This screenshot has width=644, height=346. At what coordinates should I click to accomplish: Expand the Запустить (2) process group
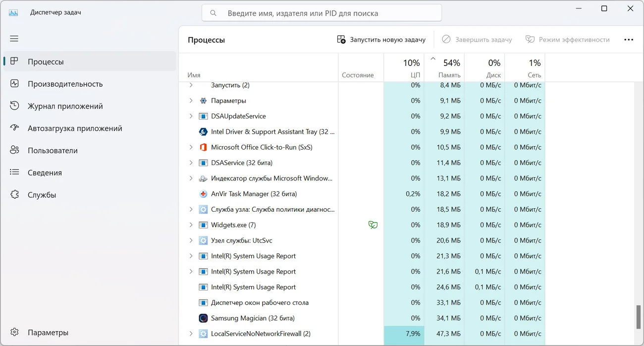(x=191, y=85)
